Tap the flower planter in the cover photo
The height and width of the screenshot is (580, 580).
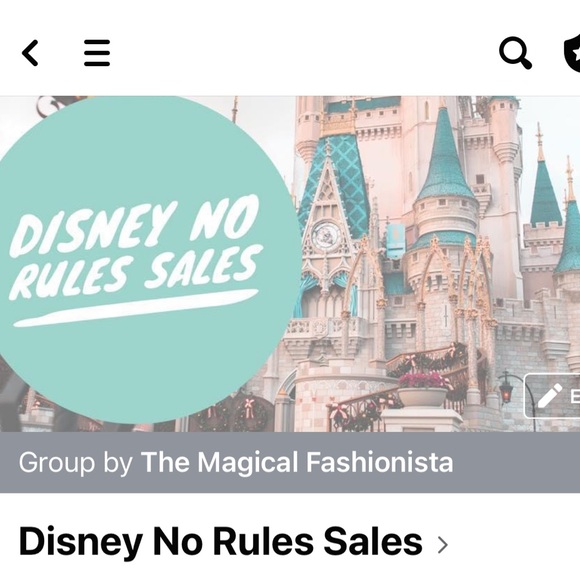(424, 390)
